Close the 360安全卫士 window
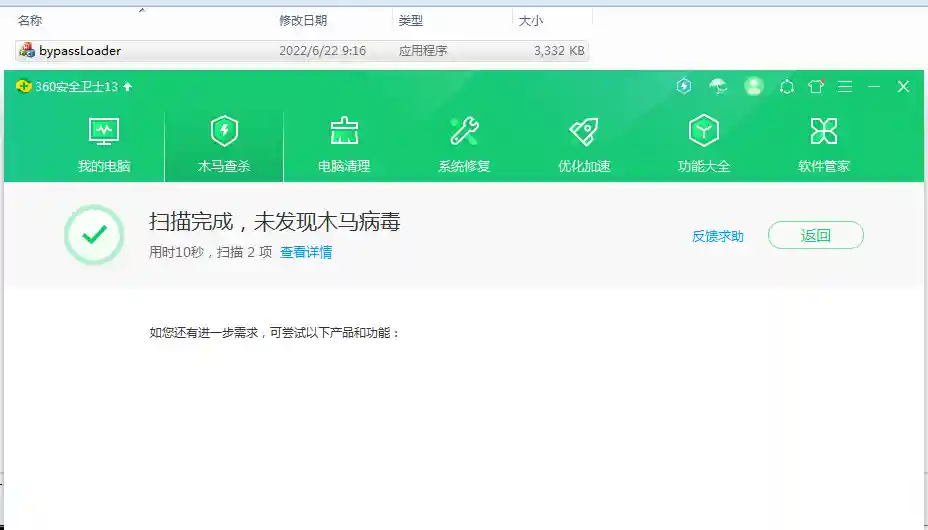928x530 pixels. point(903,87)
